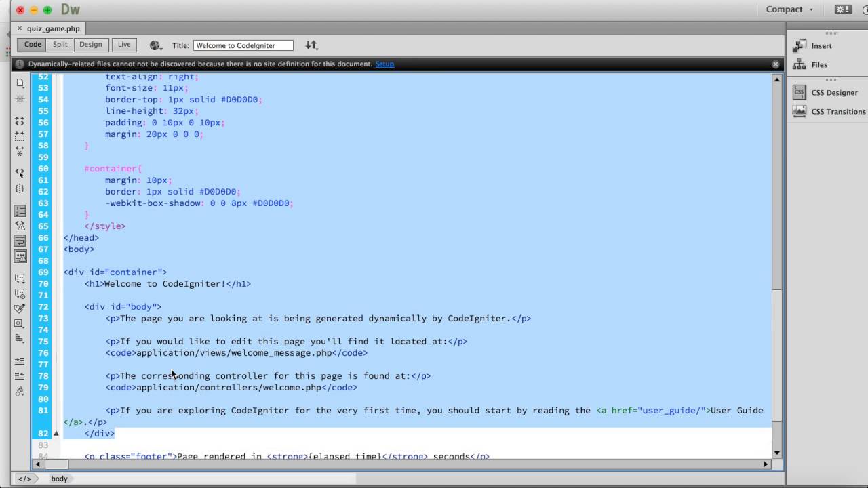Collapse code block arrow at line 82
868x488 pixels.
[56, 434]
